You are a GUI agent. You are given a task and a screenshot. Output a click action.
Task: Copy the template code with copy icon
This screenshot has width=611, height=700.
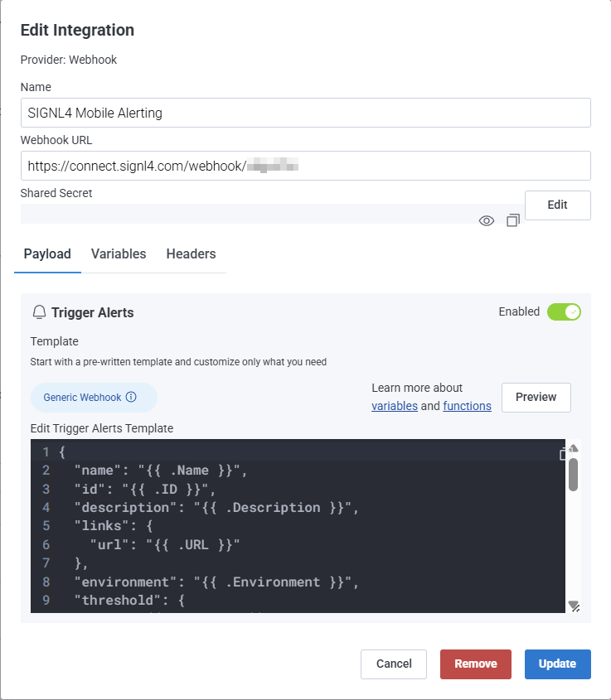[564, 454]
